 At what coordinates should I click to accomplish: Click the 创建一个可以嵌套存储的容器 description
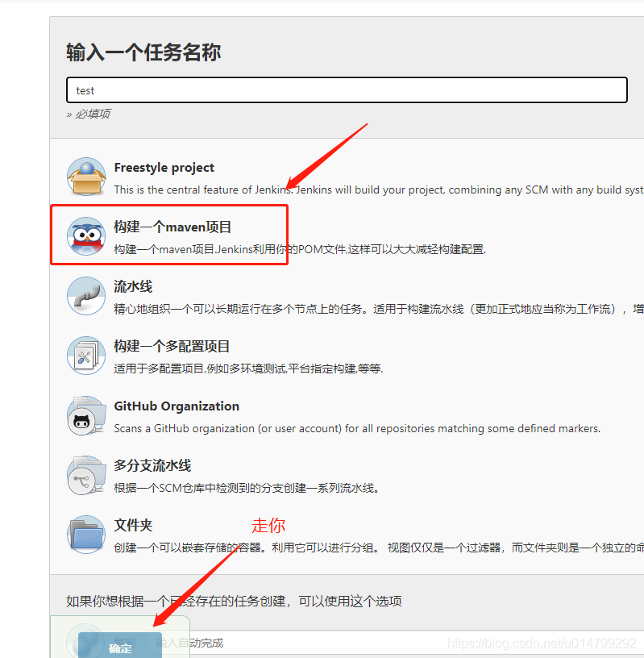point(379,548)
